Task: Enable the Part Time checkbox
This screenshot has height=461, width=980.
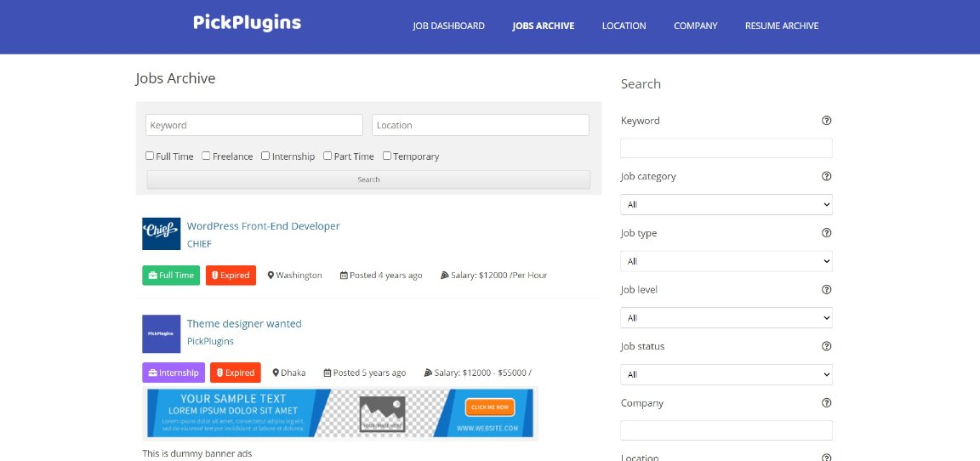Action: (328, 157)
